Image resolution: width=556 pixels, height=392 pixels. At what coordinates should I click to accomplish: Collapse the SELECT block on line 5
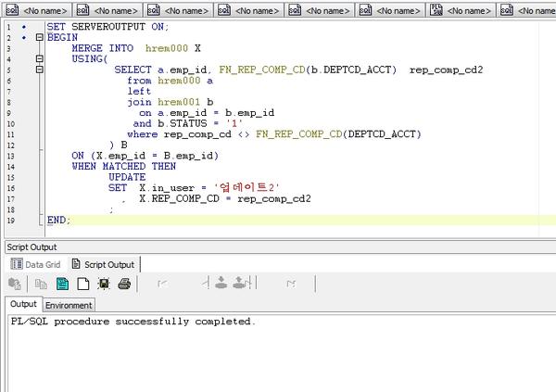40,70
